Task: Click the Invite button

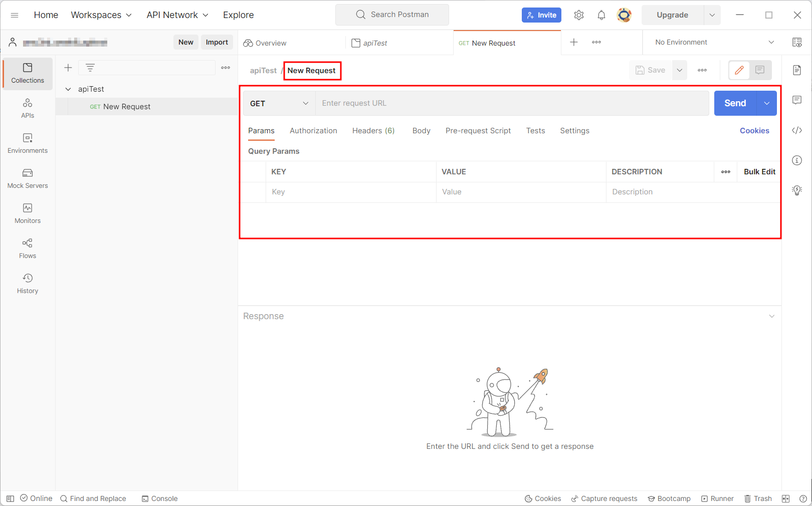Action: (x=541, y=15)
